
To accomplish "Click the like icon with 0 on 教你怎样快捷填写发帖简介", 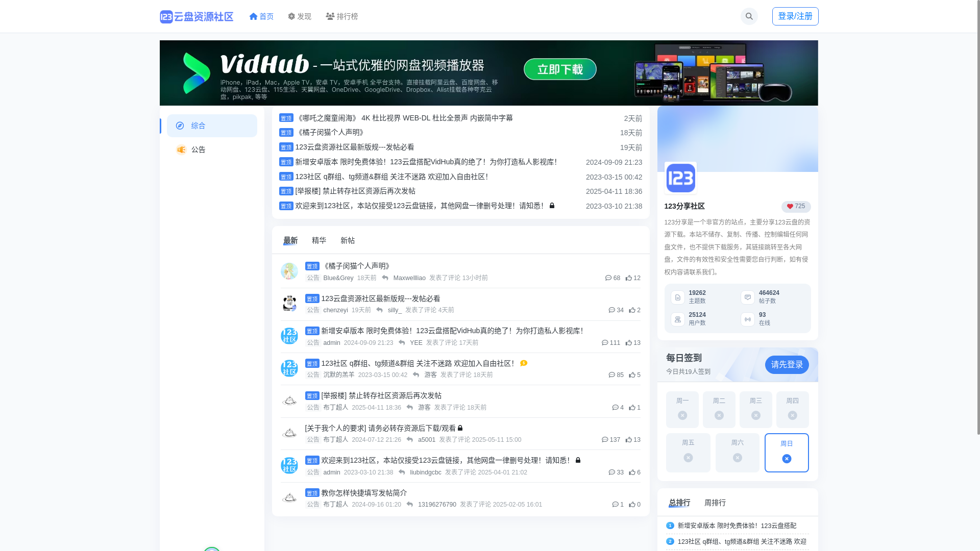I will (x=632, y=505).
